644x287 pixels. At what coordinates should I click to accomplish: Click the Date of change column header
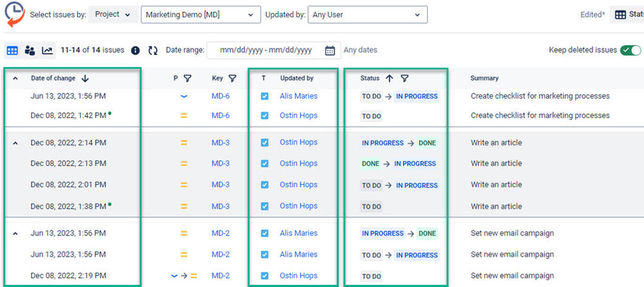53,78
